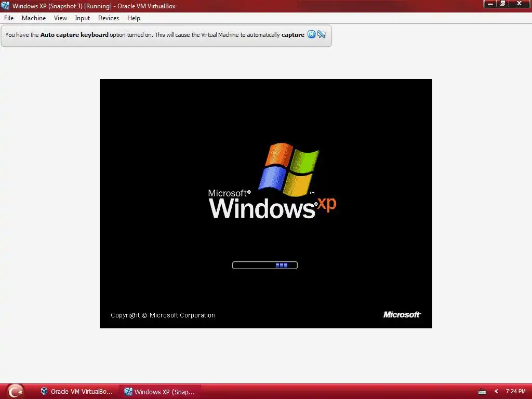Open the Start button with crescent flag
Viewport: 532px width, 399px height.
pos(15,391)
